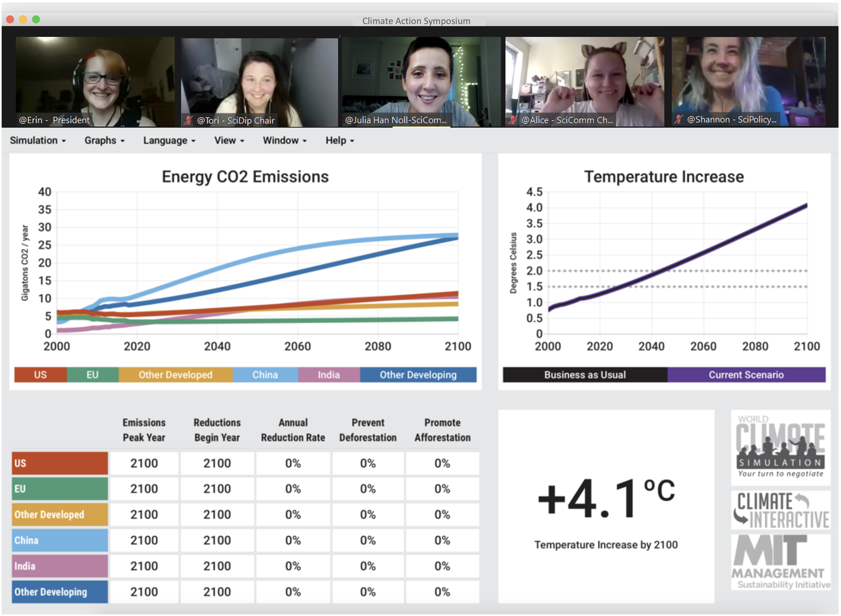Toggle Current Scenario legend item
The height and width of the screenshot is (616, 841).
coord(746,375)
